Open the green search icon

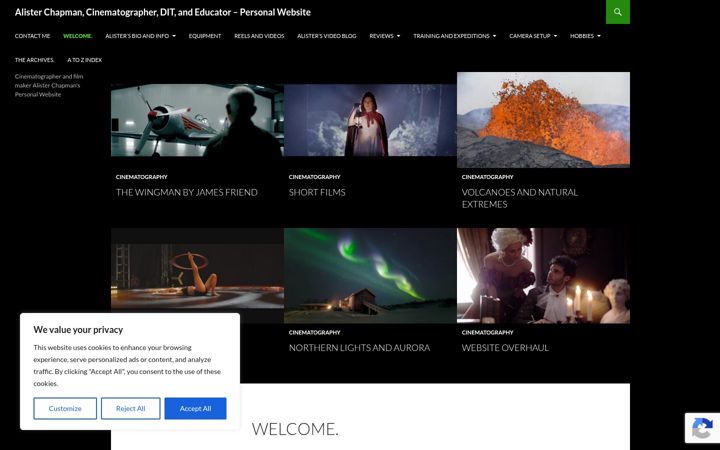point(618,12)
